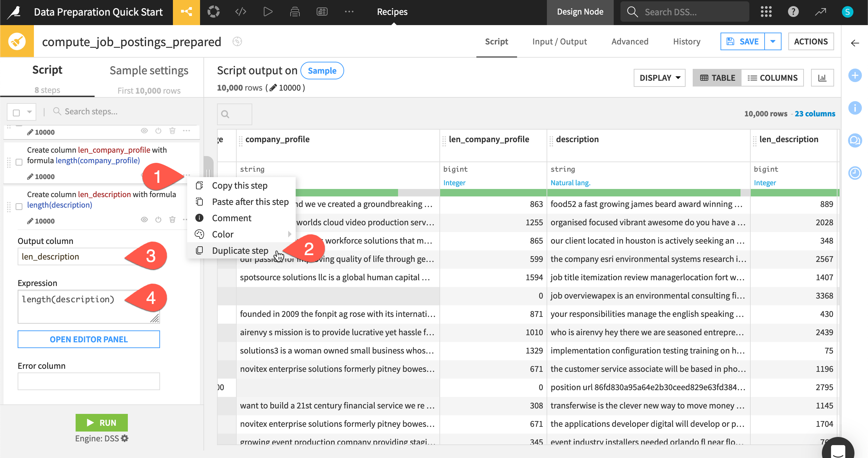Open the SAVE button dropdown arrow
Viewport: 868px width, 458px height.
(773, 41)
